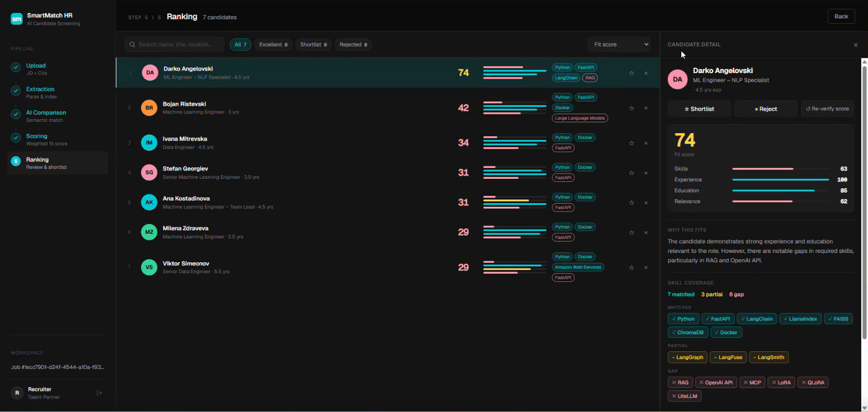Toggle the star for Darko Angelovski's row
The image size is (868, 412).
click(632, 73)
